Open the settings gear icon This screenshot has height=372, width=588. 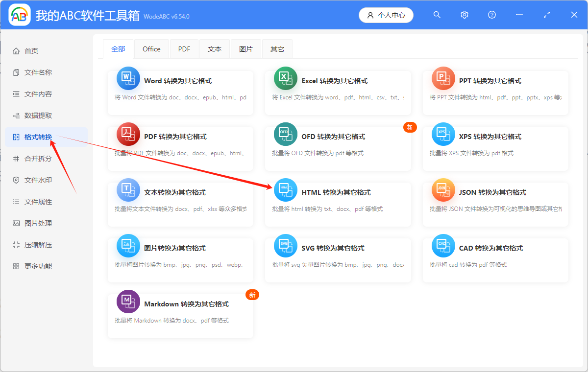464,15
